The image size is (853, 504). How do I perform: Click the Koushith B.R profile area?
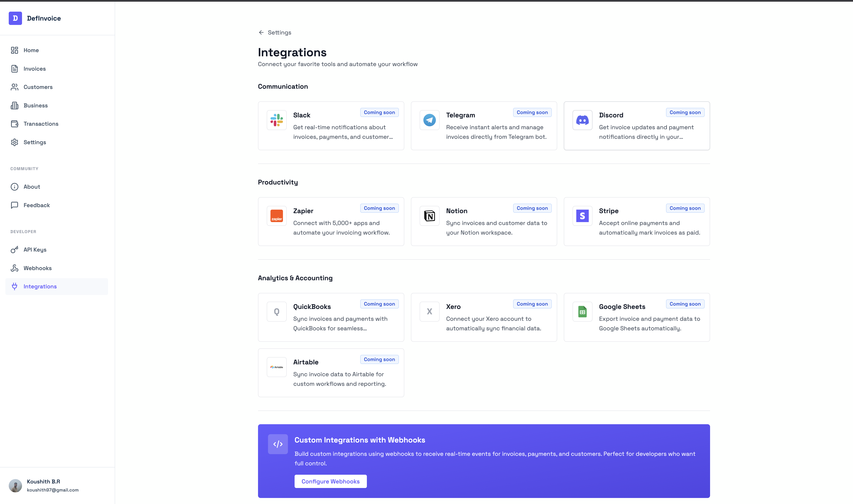pyautogui.click(x=43, y=485)
